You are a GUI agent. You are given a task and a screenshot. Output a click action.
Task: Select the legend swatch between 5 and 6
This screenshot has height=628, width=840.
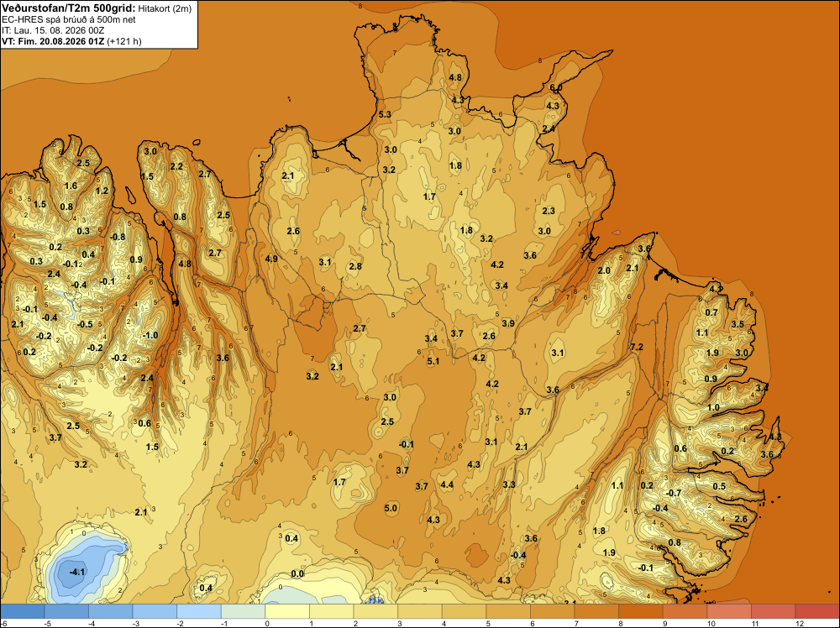[508, 611]
